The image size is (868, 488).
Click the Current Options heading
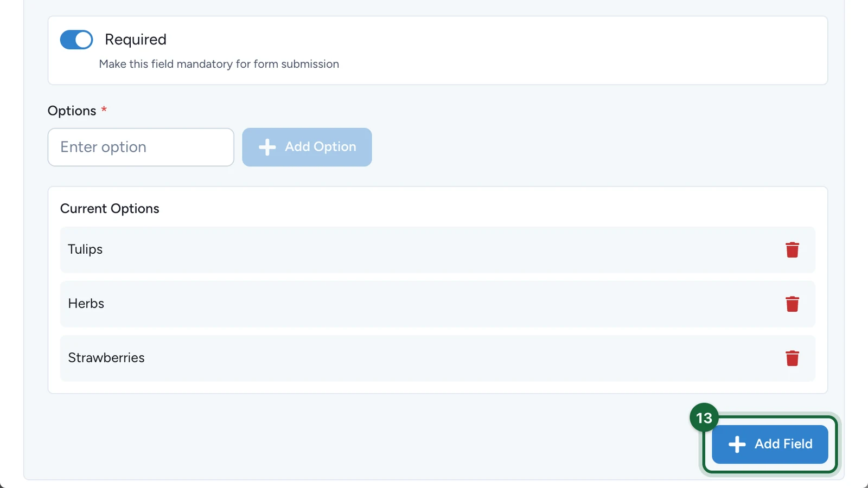point(110,209)
